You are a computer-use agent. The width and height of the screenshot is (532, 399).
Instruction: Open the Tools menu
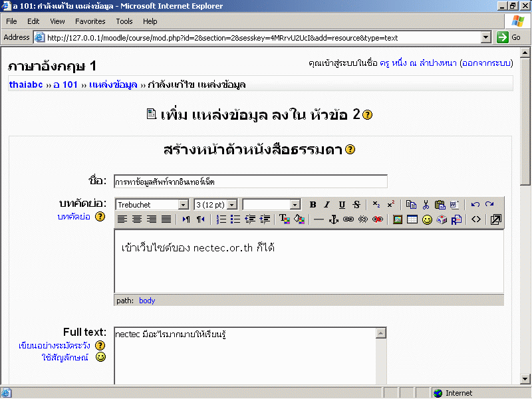[124, 21]
